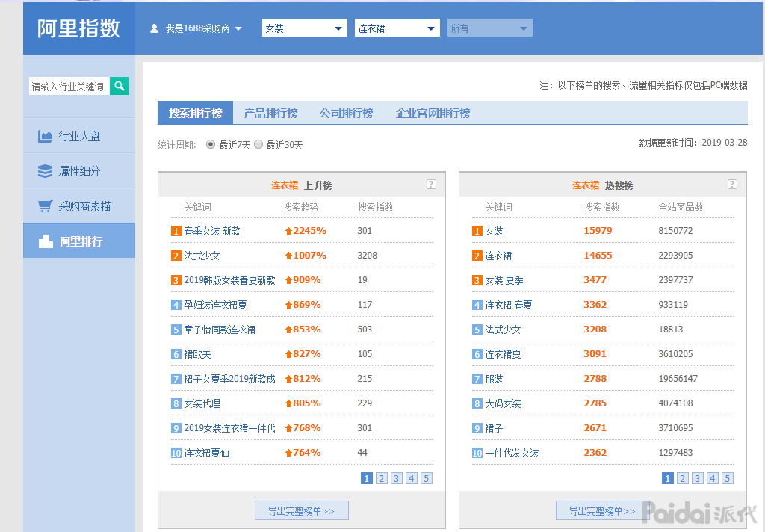Open 连衣裙 keyword ranked second in 热搜榜
The width and height of the screenshot is (765, 532).
click(498, 256)
